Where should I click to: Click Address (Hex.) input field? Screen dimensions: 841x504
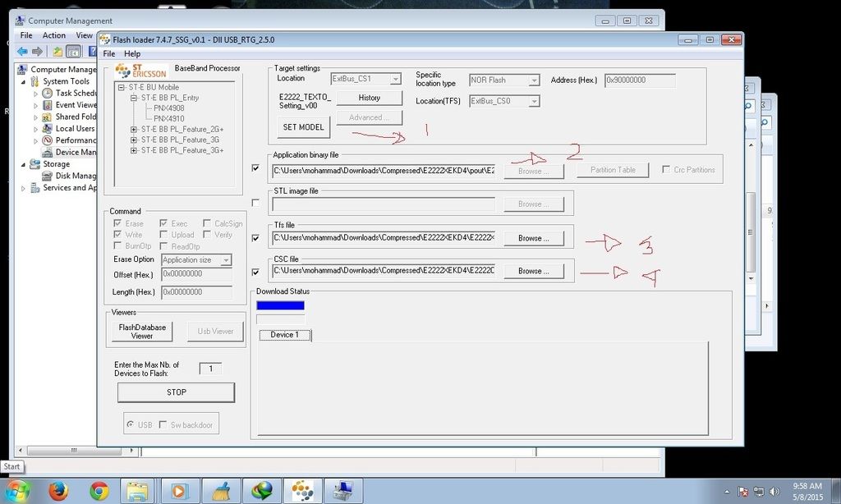(x=640, y=80)
